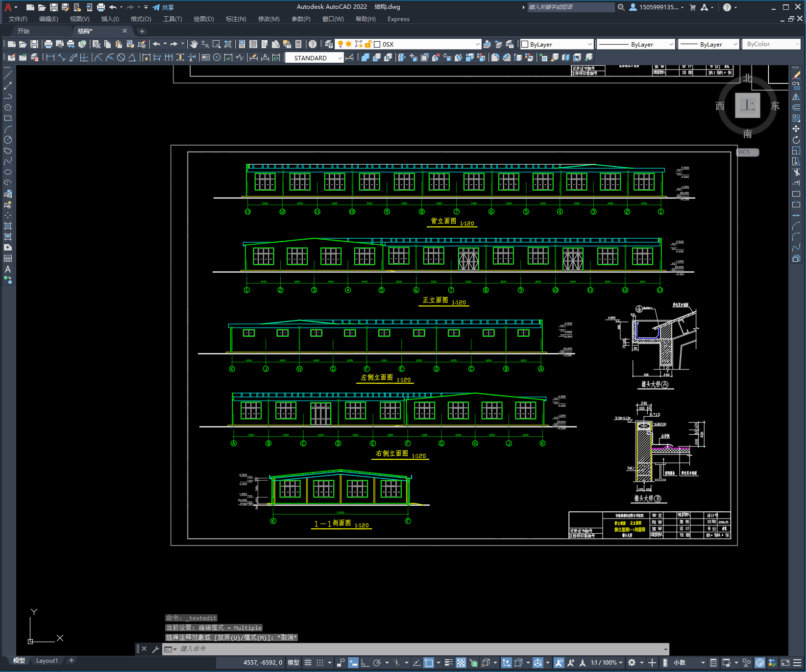The width and height of the screenshot is (806, 672).
Task: Open the layer 0SX dropdown
Action: [478, 44]
